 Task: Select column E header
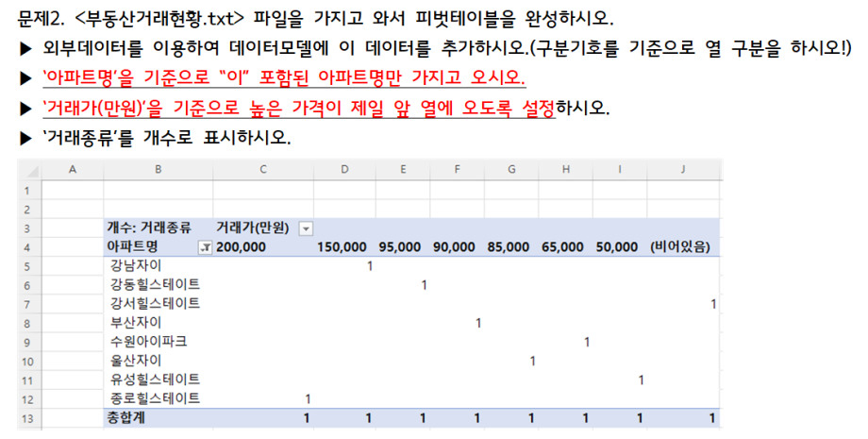click(x=403, y=170)
